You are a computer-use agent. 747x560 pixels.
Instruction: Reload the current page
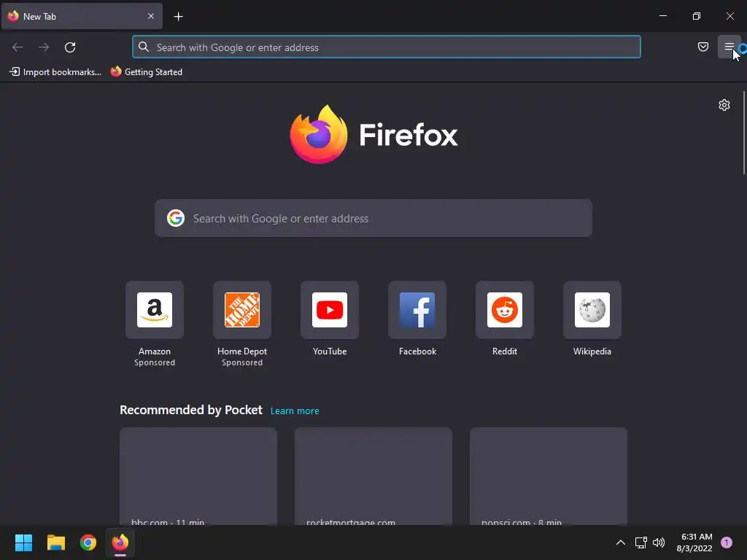click(x=70, y=47)
